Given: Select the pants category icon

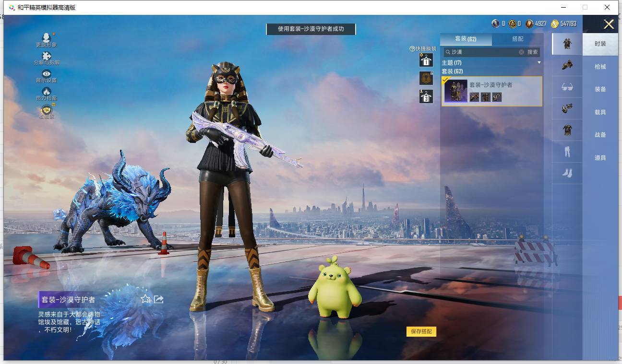Looking at the screenshot, I should click(x=567, y=152).
